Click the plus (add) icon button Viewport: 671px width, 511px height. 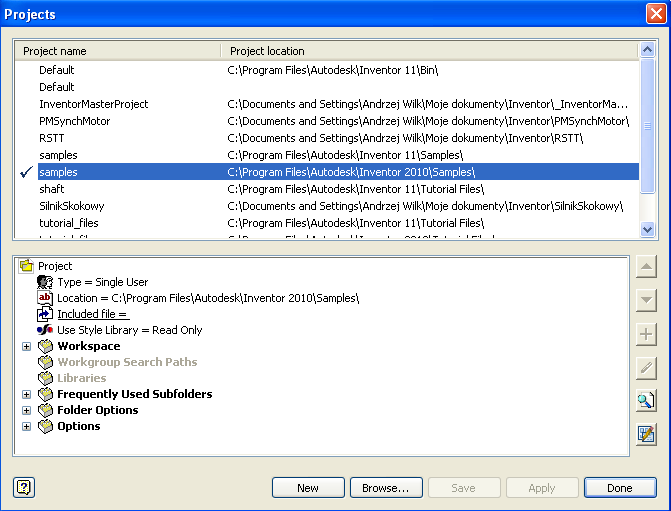646,334
